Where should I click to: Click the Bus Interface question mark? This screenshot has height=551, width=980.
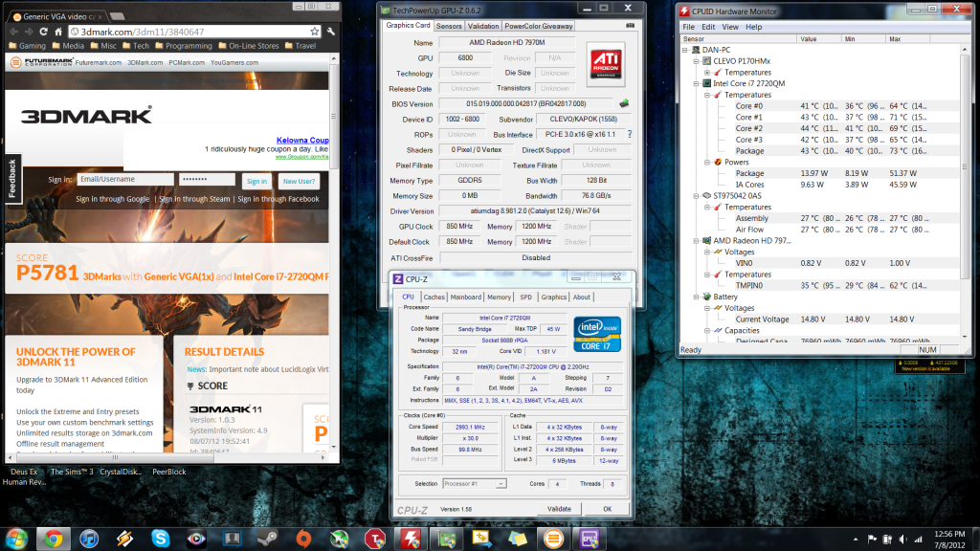point(630,134)
